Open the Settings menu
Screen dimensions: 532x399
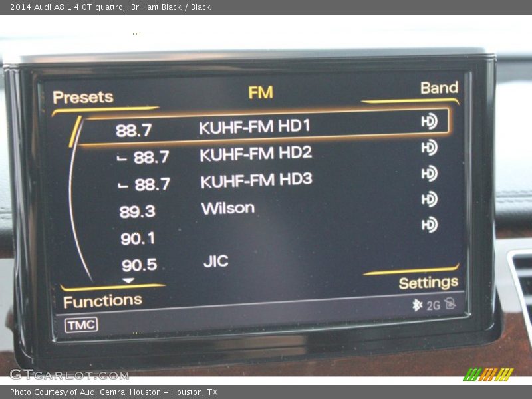pos(428,283)
